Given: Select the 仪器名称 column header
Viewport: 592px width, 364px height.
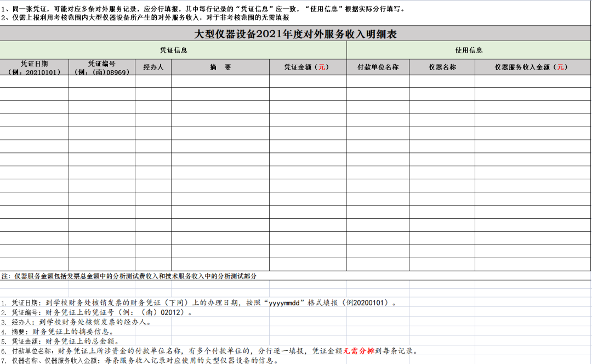Looking at the screenshot, I should tap(442, 67).
